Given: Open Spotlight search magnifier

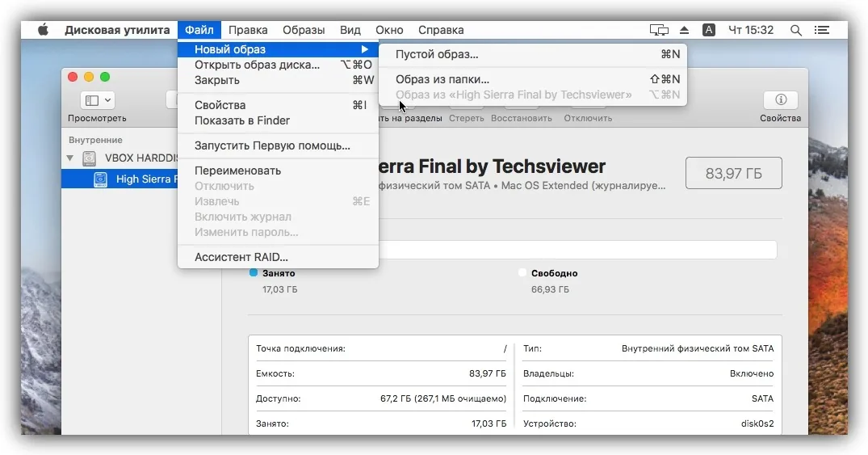Looking at the screenshot, I should (x=796, y=30).
